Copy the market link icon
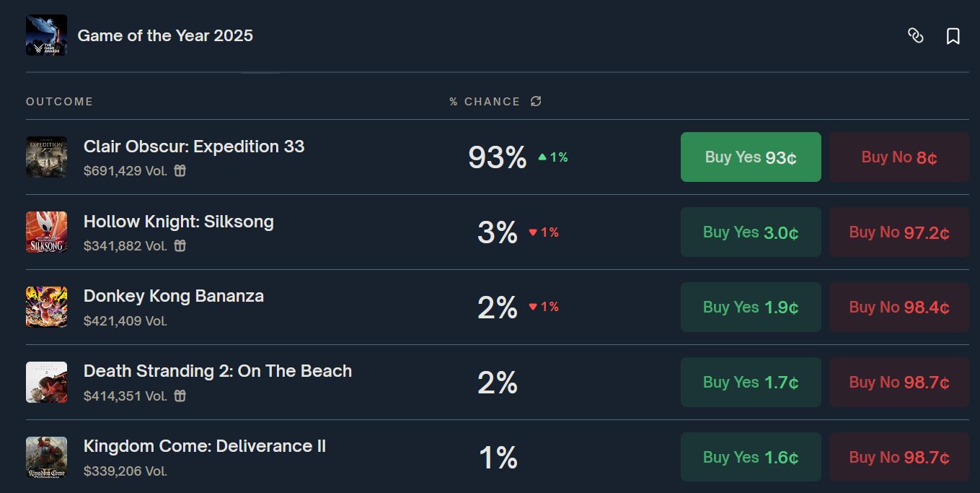Viewport: 980px width, 493px height. click(x=915, y=35)
